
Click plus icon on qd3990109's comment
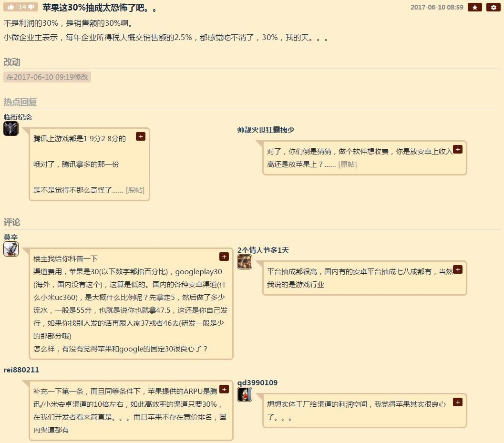(458, 402)
